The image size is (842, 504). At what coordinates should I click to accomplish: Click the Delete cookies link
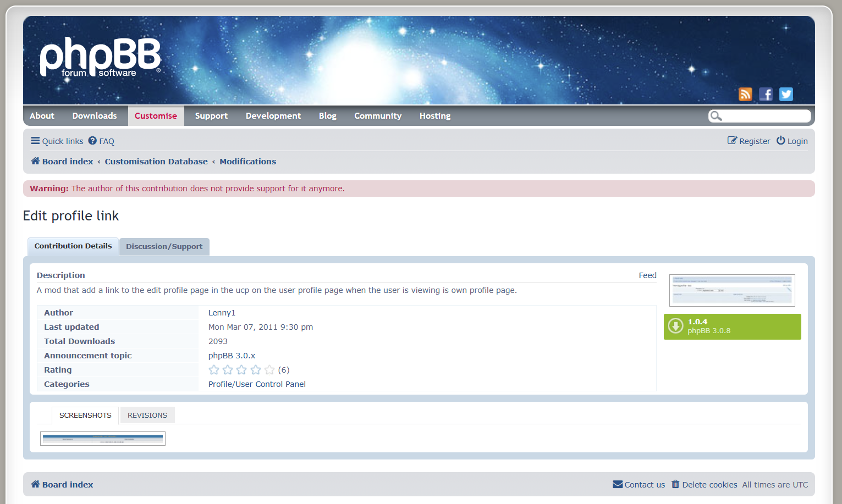coord(705,485)
